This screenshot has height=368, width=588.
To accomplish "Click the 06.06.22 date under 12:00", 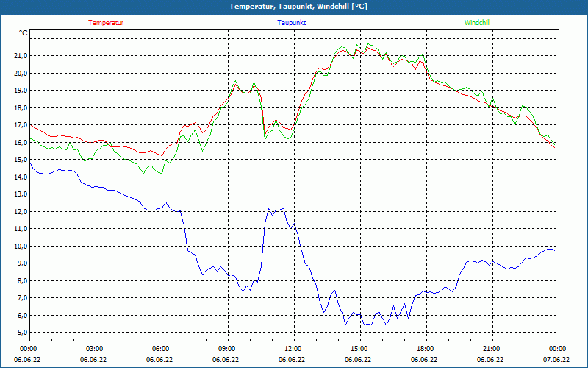I will [x=292, y=359].
